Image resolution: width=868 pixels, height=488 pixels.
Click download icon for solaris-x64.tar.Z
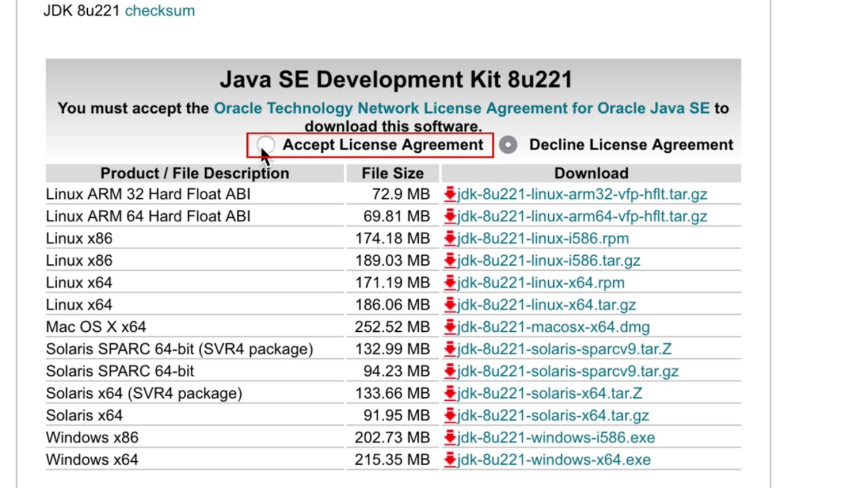tap(450, 394)
